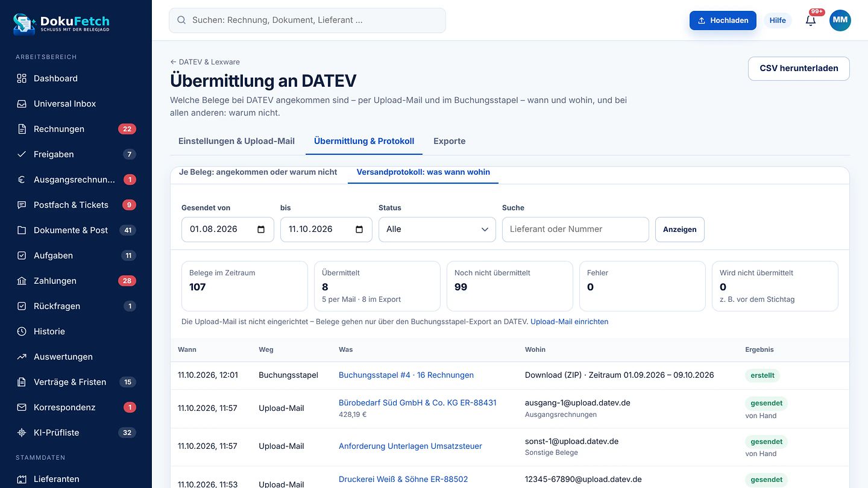Click the DokuFetch logo

pos(61,23)
